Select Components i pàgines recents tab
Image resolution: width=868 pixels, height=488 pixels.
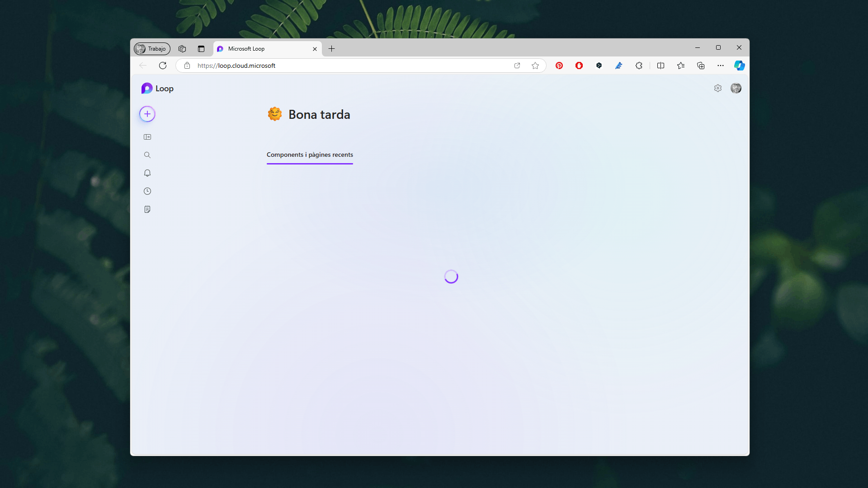[x=310, y=155]
